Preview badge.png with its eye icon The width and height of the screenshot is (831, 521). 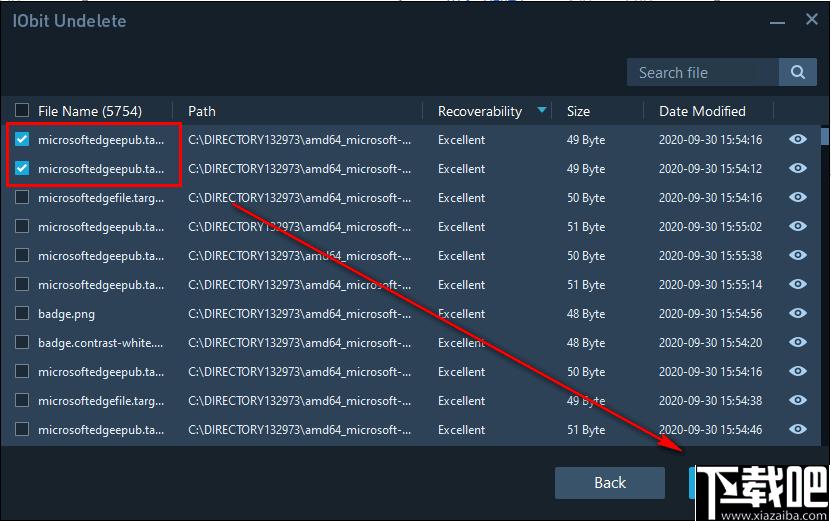pyautogui.click(x=798, y=313)
